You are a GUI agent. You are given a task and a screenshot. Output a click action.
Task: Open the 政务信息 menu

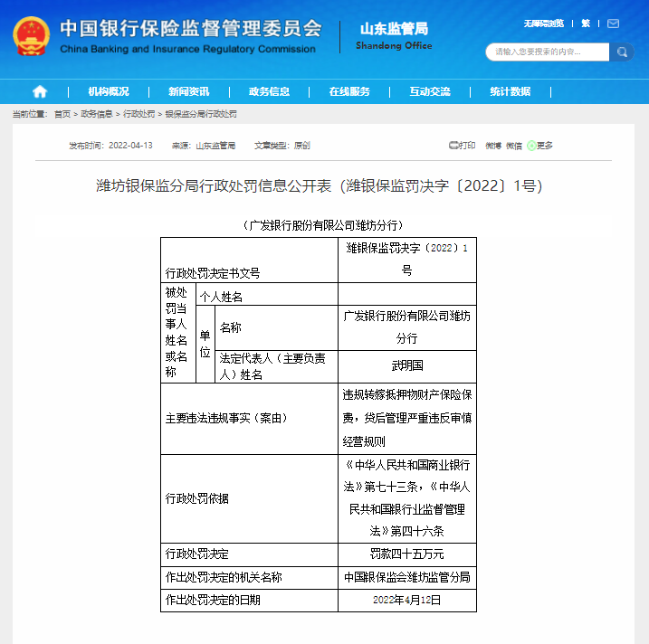[x=269, y=91]
